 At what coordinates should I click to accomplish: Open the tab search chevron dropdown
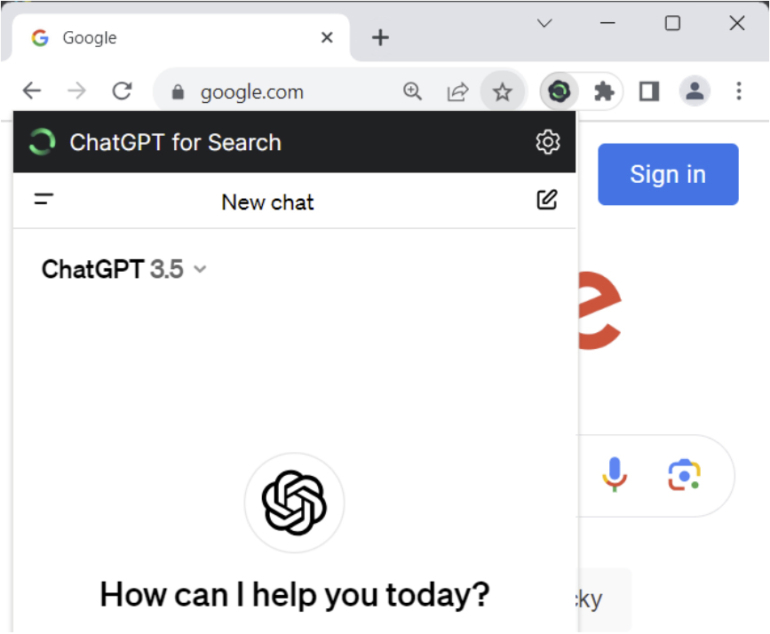click(x=544, y=24)
